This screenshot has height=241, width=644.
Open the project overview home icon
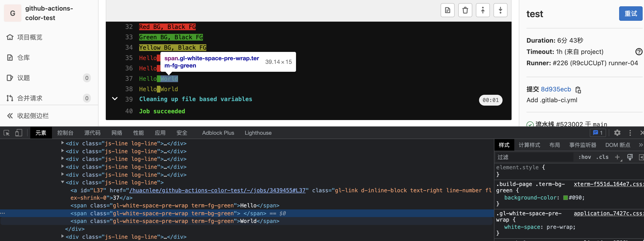click(10, 37)
